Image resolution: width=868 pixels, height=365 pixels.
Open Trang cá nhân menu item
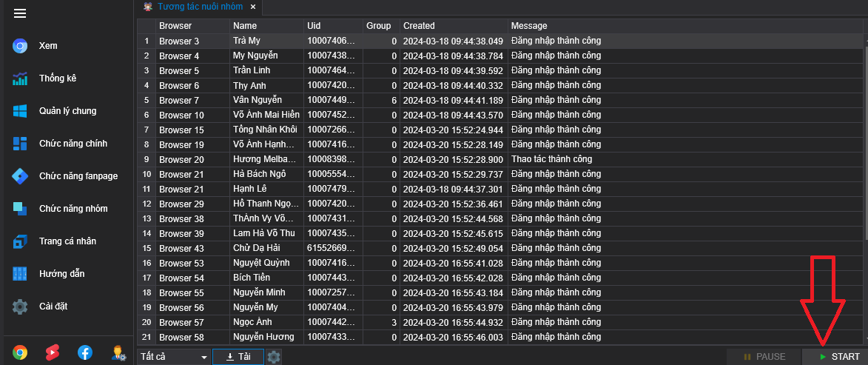click(x=67, y=241)
